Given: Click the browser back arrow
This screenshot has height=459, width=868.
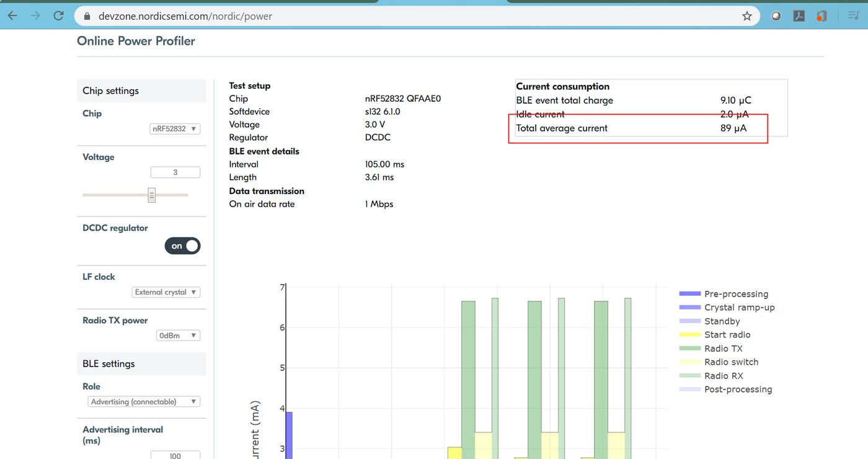Looking at the screenshot, I should pyautogui.click(x=12, y=16).
